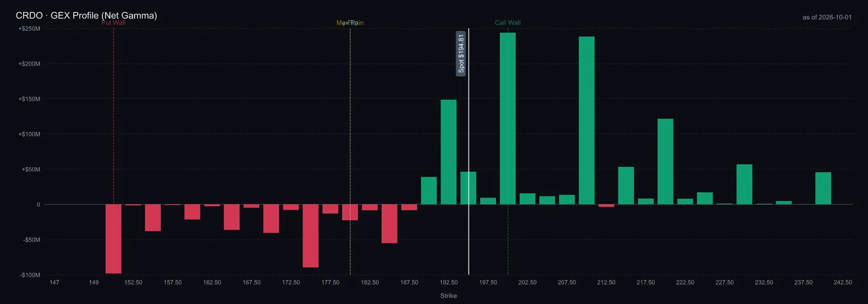Viewport: 868px width, 304px height.
Task: Click the CRDO GEX Profile chart title
Action: pyautogui.click(x=86, y=15)
